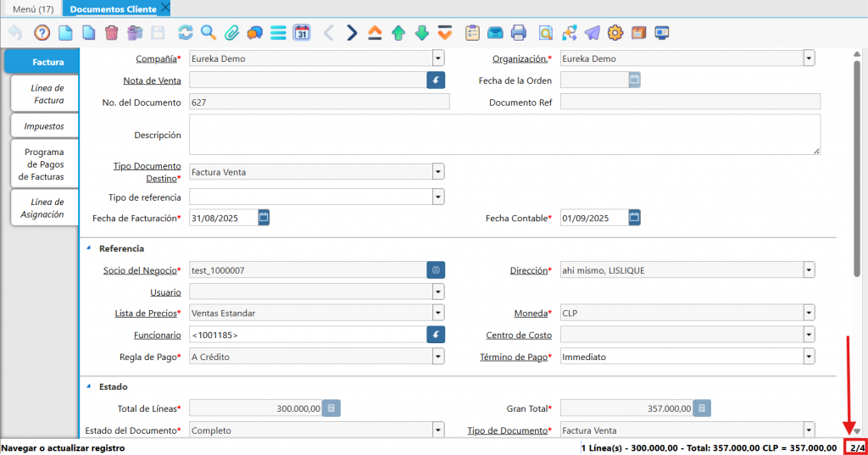Viewport: 868px width, 455px height.
Task: Collapse the Referencia section
Action: click(89, 248)
